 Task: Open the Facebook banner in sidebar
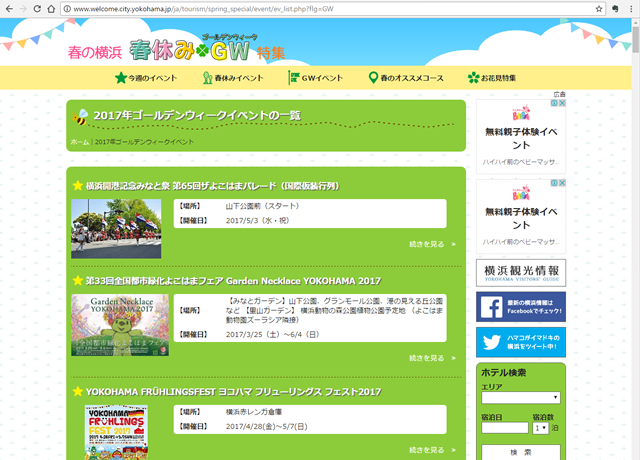(x=521, y=306)
